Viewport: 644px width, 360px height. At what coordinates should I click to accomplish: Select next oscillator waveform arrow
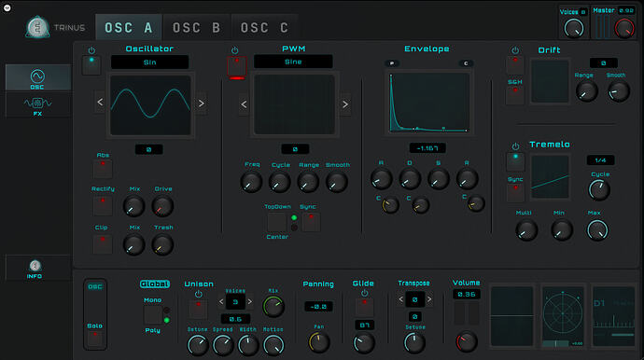click(x=202, y=103)
